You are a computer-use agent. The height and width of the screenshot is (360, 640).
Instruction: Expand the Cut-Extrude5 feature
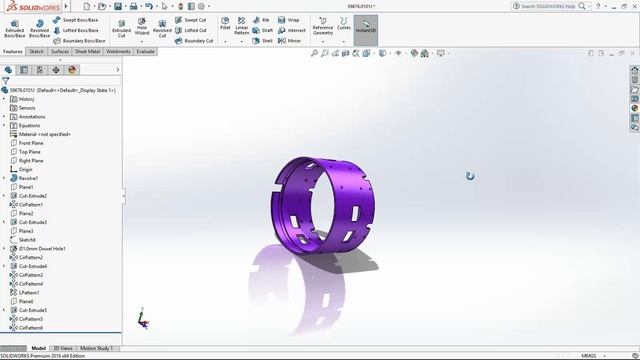(4, 310)
